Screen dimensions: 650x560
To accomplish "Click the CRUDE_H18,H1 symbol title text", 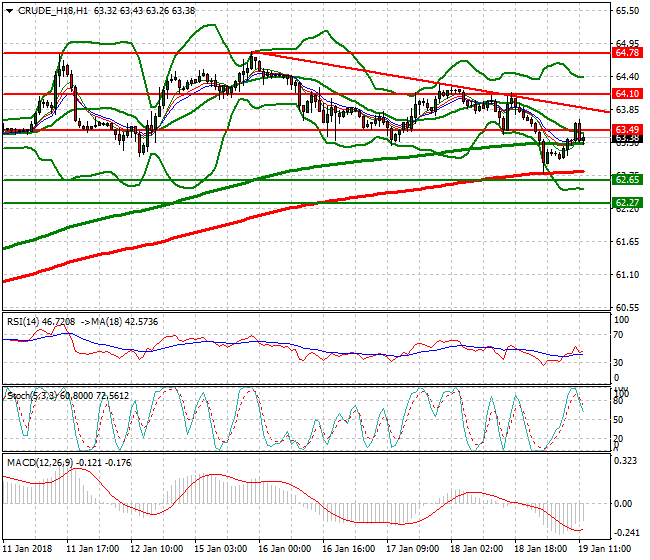I will coord(53,11).
